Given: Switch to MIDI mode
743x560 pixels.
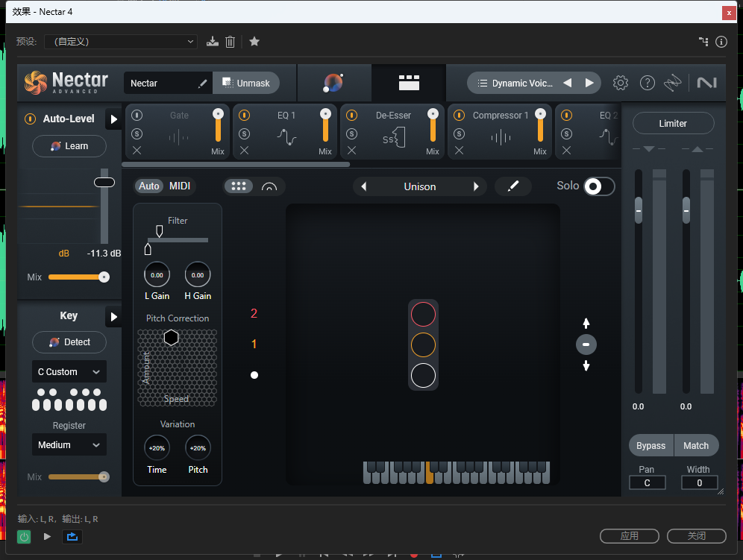Looking at the screenshot, I should click(x=180, y=186).
